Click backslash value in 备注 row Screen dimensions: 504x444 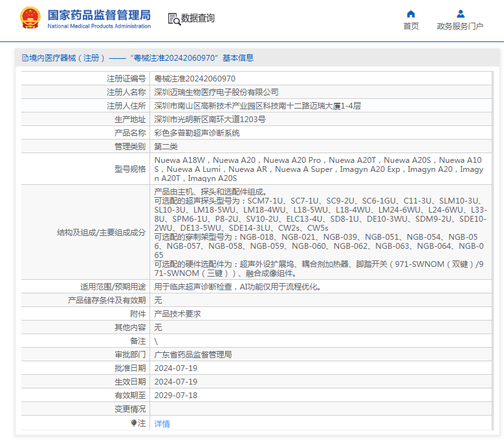click(x=156, y=342)
